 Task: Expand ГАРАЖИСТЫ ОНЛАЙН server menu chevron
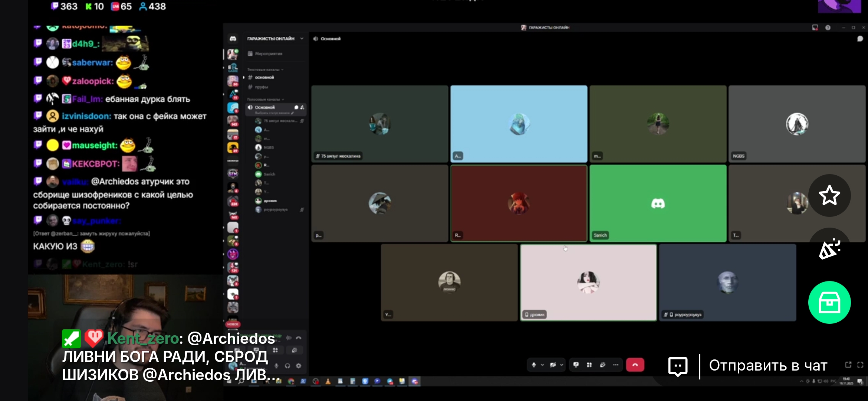[x=302, y=39]
